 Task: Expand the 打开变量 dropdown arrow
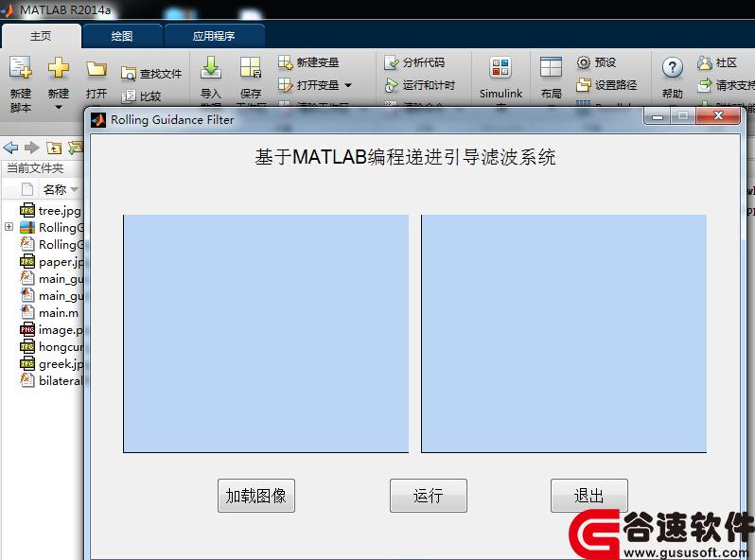[x=348, y=86]
